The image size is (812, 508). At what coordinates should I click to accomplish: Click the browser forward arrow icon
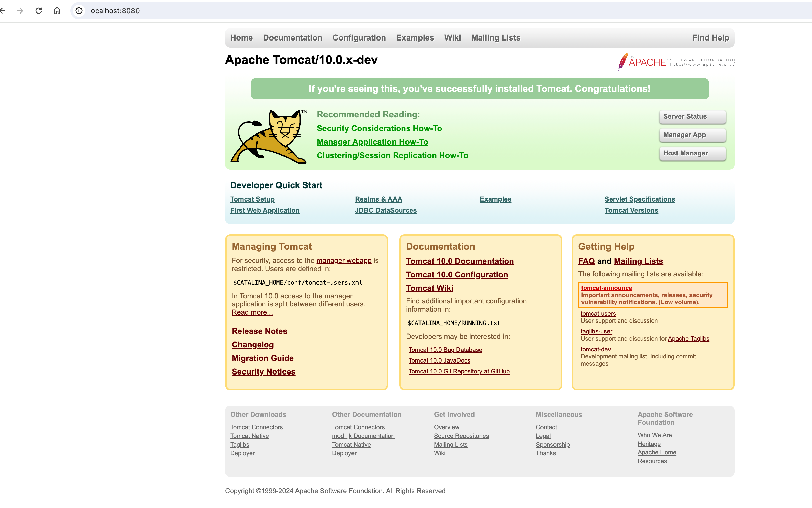tap(20, 11)
